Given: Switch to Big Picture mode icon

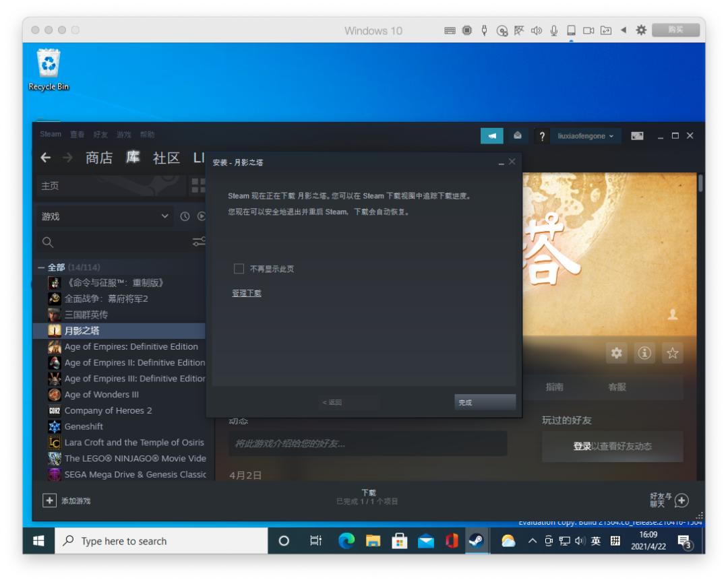Looking at the screenshot, I should (x=637, y=135).
